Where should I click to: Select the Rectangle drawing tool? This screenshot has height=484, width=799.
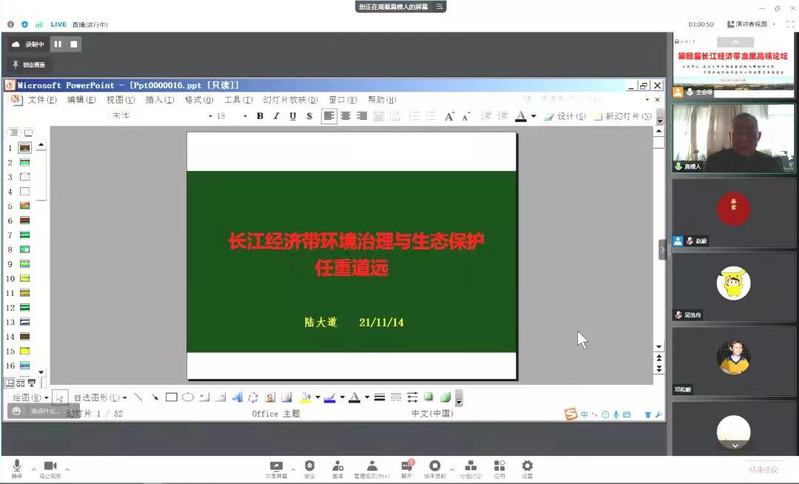[x=171, y=397]
